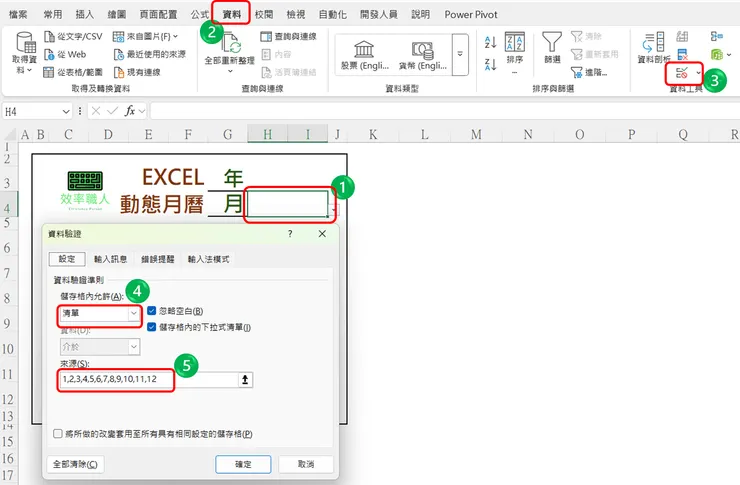Screen dimensions: 740x485
Task: Open dropdown arrow beside data validation icon
Action: (x=698, y=73)
